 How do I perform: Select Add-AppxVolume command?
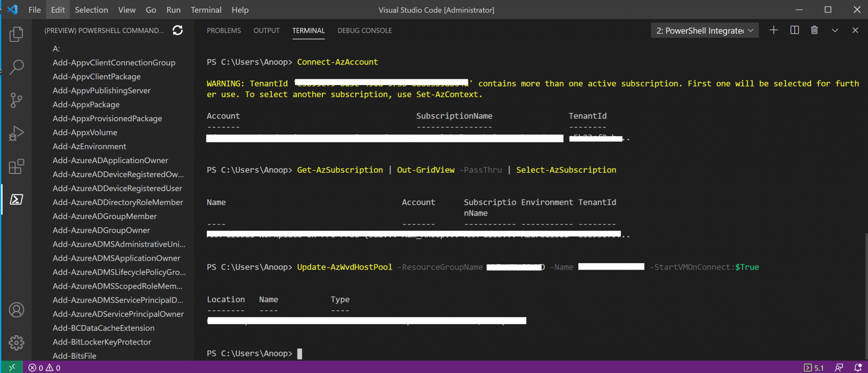tap(85, 133)
